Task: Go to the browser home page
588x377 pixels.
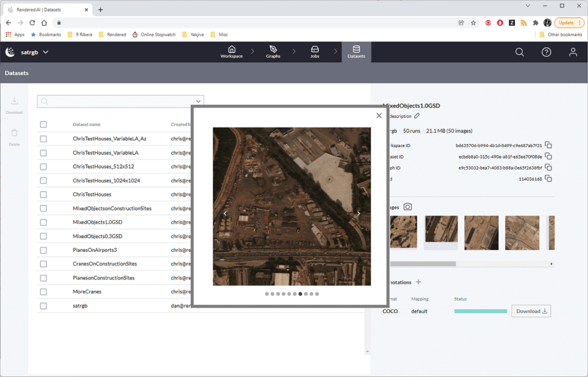Action: [44, 23]
